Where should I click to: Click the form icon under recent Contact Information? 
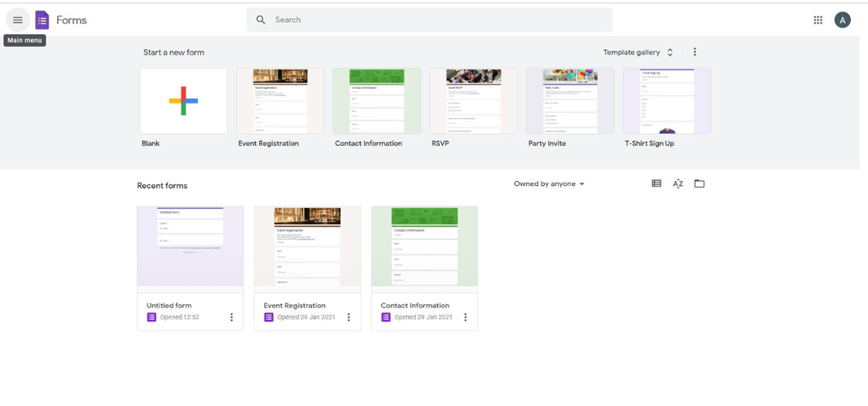(386, 317)
